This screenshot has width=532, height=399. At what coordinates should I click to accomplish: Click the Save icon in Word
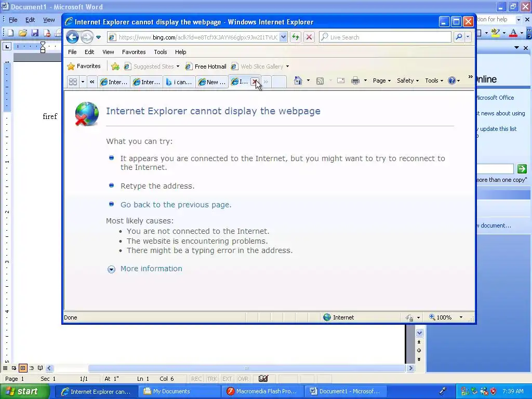point(35,33)
